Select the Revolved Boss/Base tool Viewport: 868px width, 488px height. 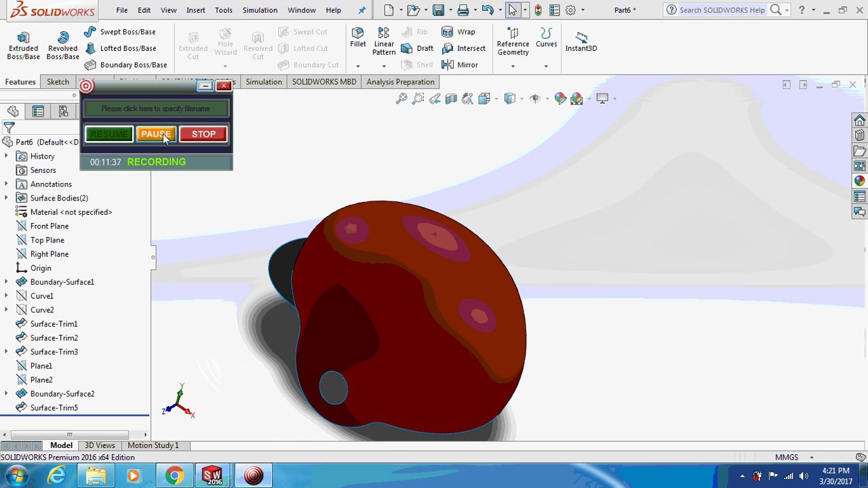click(62, 46)
